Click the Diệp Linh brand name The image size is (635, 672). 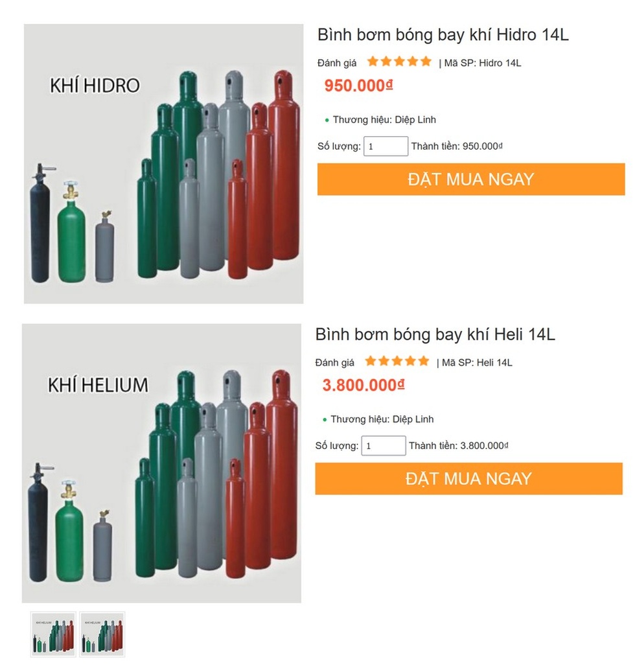(x=415, y=119)
